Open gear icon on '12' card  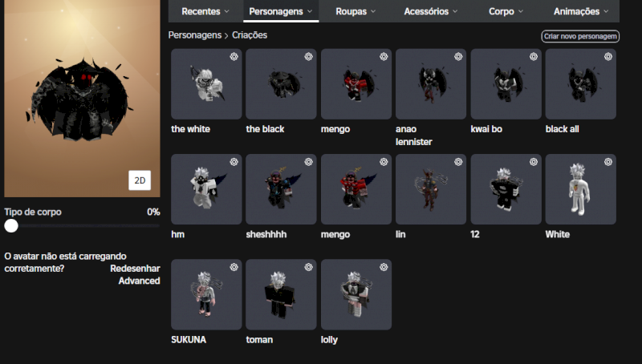[534, 162]
